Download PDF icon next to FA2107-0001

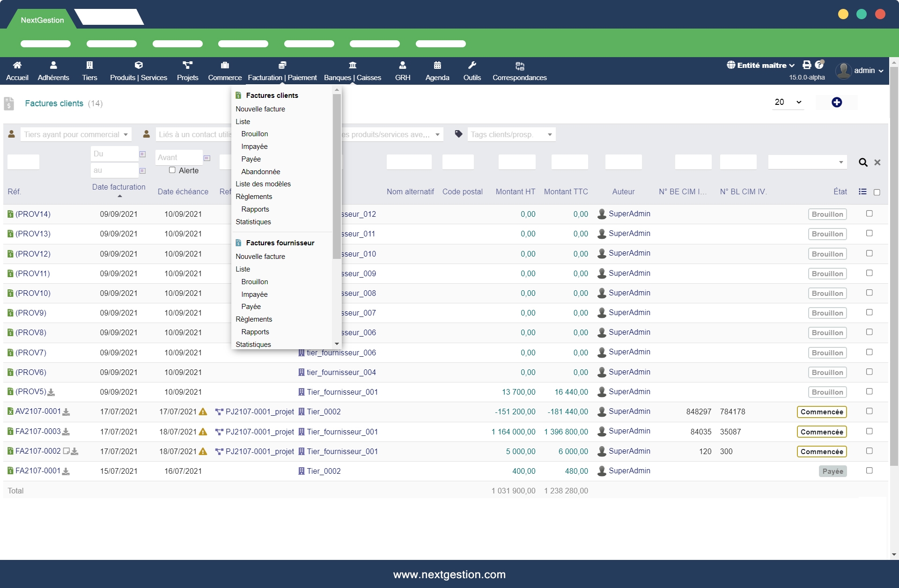66,471
